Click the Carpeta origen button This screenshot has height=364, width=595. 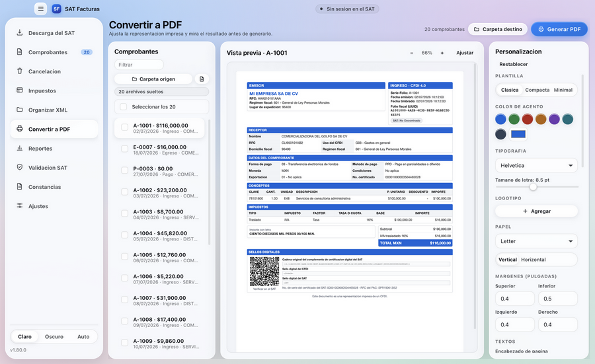pyautogui.click(x=153, y=79)
